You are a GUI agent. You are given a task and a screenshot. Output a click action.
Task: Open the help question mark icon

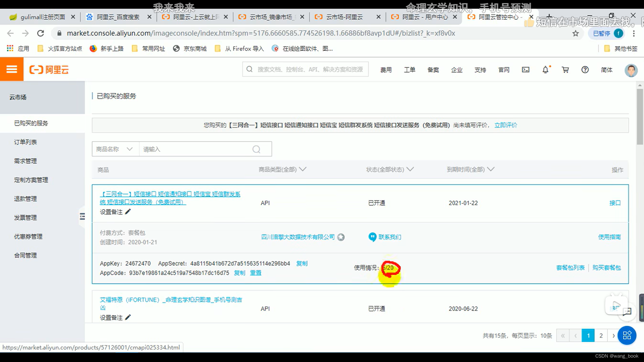(585, 70)
